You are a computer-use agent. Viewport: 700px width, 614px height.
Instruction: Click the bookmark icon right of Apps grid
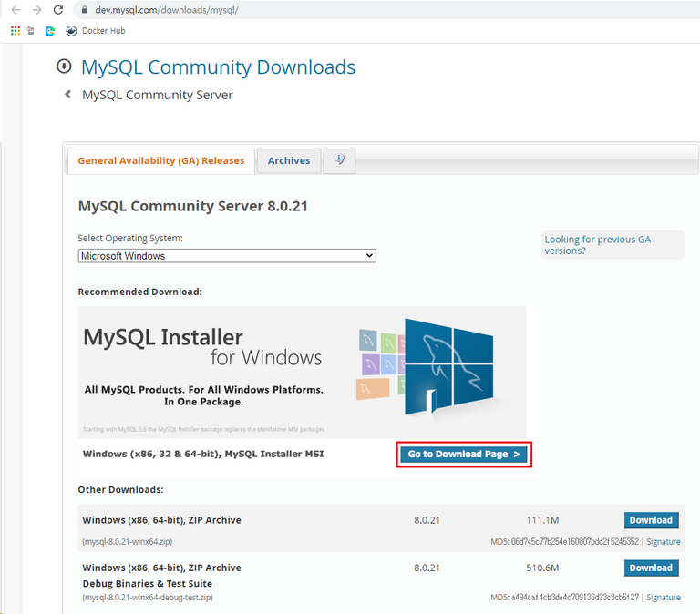point(30,30)
